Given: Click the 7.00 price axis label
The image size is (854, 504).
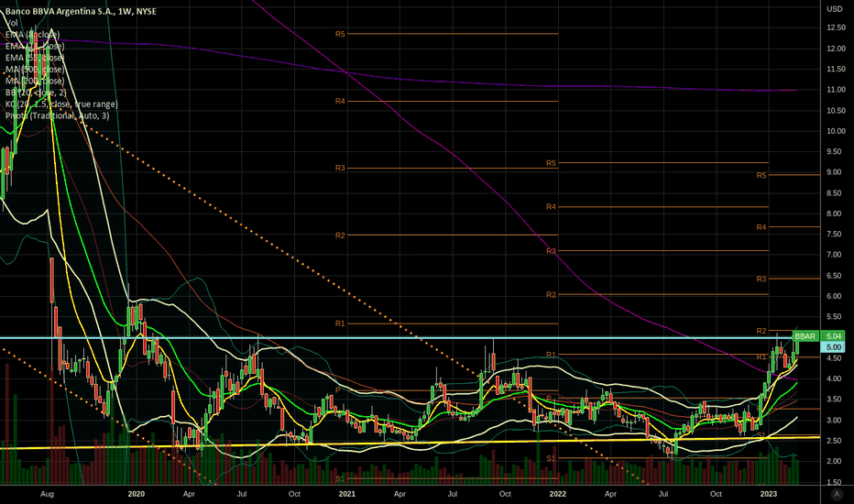Looking at the screenshot, I should [x=835, y=255].
